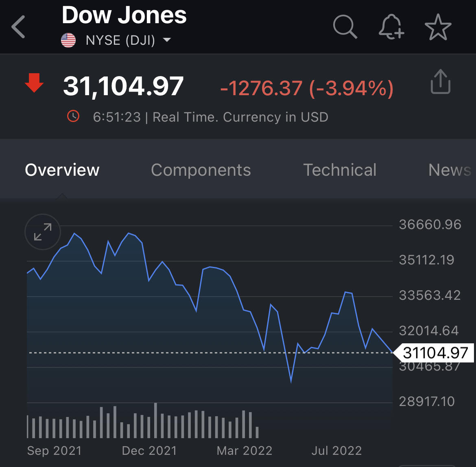Tap the Mar 2022 point on timeline
The image size is (476, 467).
(245, 450)
